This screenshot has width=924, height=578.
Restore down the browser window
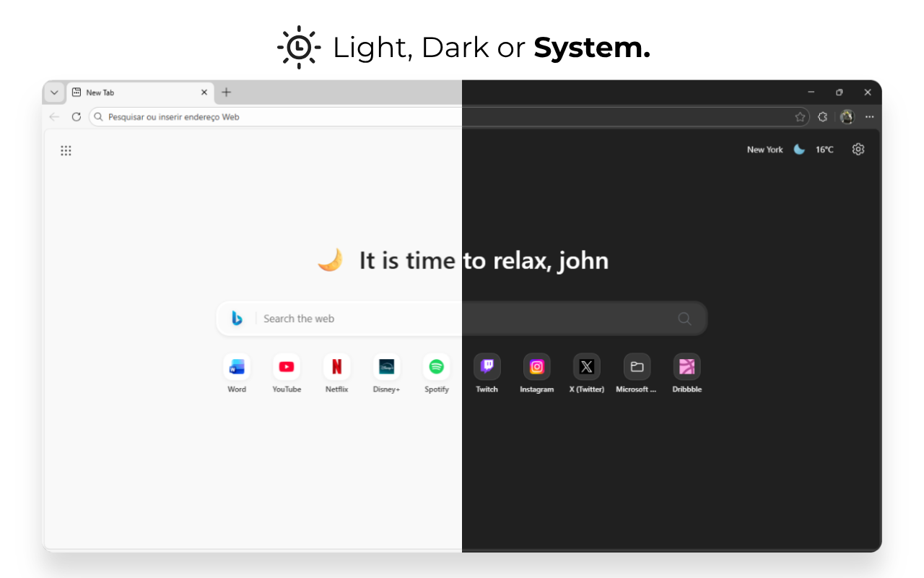pos(839,92)
